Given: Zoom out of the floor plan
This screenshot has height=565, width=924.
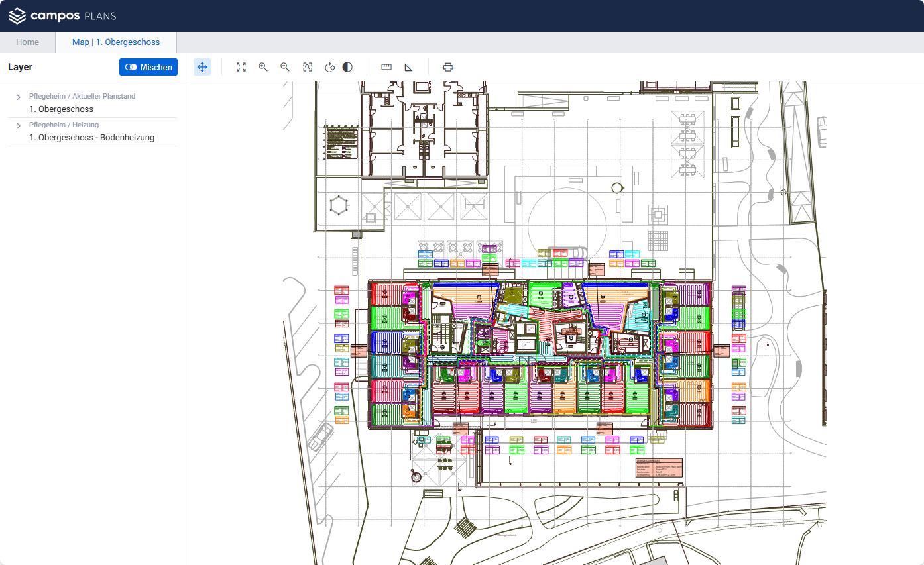Looking at the screenshot, I should (285, 67).
